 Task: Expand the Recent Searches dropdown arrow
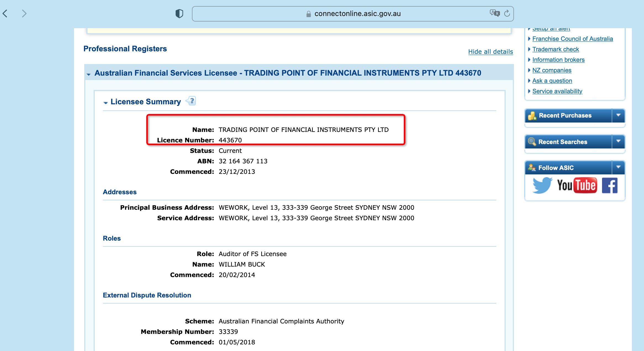pyautogui.click(x=618, y=141)
